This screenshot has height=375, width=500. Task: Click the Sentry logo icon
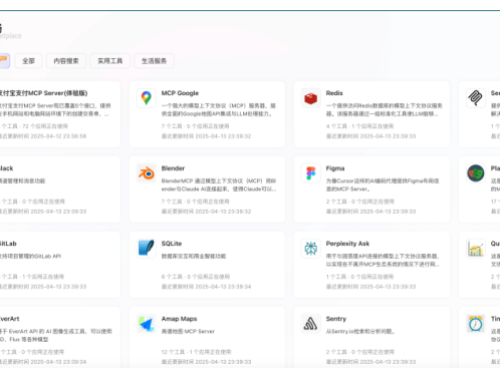311,324
